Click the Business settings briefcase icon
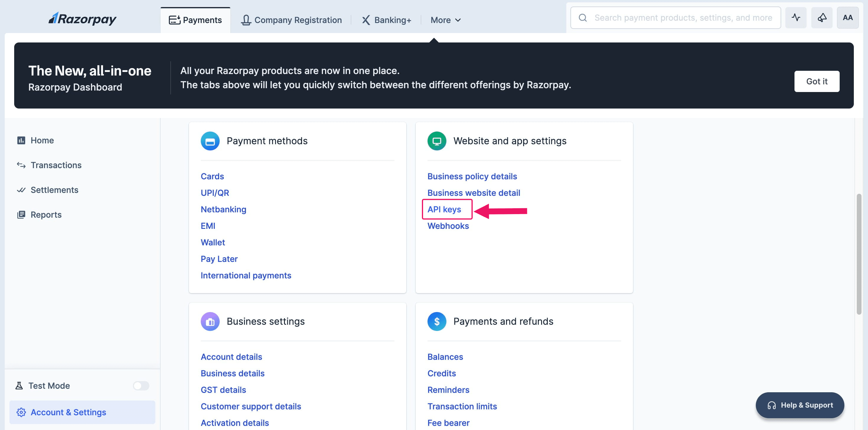This screenshot has width=868, height=430. pyautogui.click(x=210, y=321)
